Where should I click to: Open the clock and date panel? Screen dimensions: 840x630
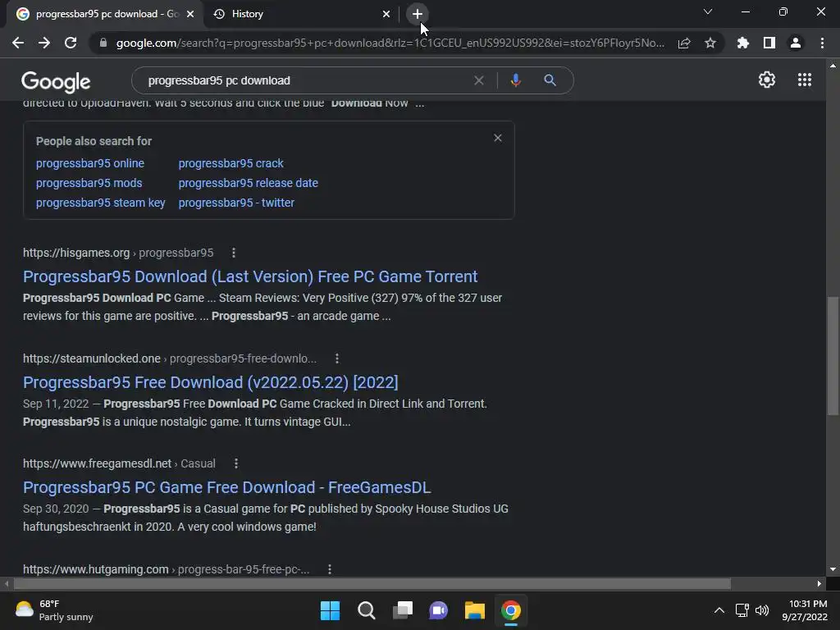pos(805,610)
